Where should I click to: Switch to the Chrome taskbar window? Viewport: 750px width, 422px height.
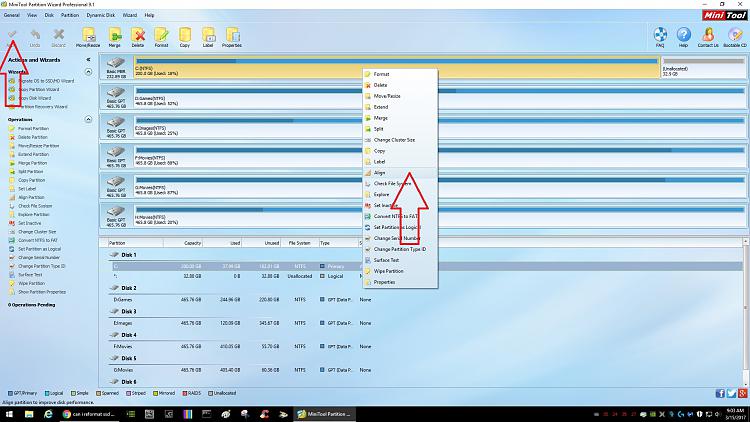[x=89, y=414]
